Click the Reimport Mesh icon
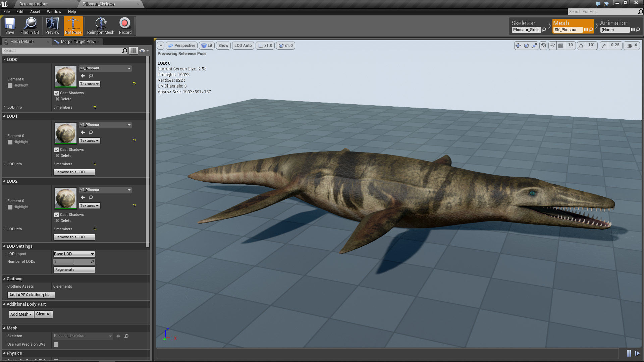 pyautogui.click(x=101, y=26)
